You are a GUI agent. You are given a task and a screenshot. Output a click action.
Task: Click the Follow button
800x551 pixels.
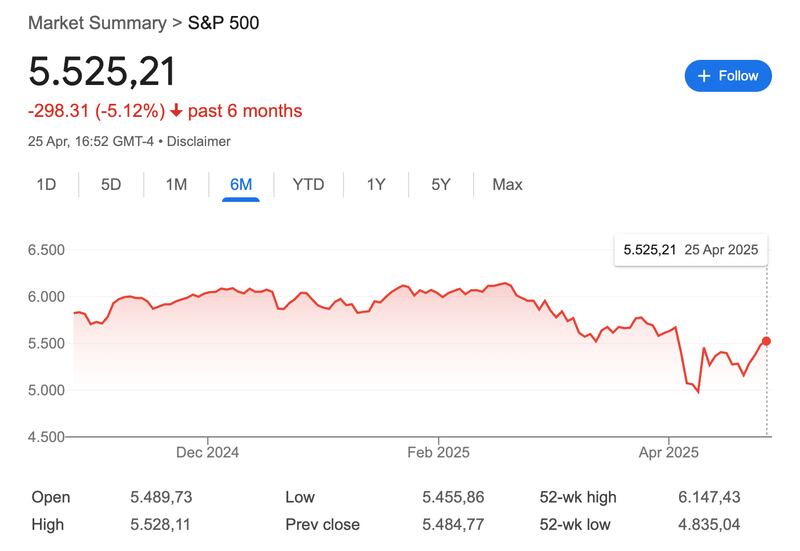tap(728, 76)
